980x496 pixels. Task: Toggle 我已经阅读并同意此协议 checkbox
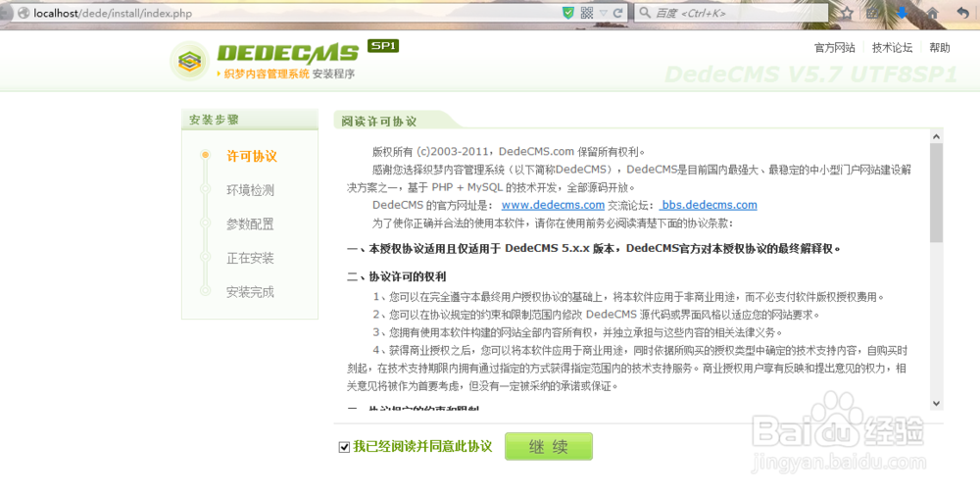click(x=344, y=447)
